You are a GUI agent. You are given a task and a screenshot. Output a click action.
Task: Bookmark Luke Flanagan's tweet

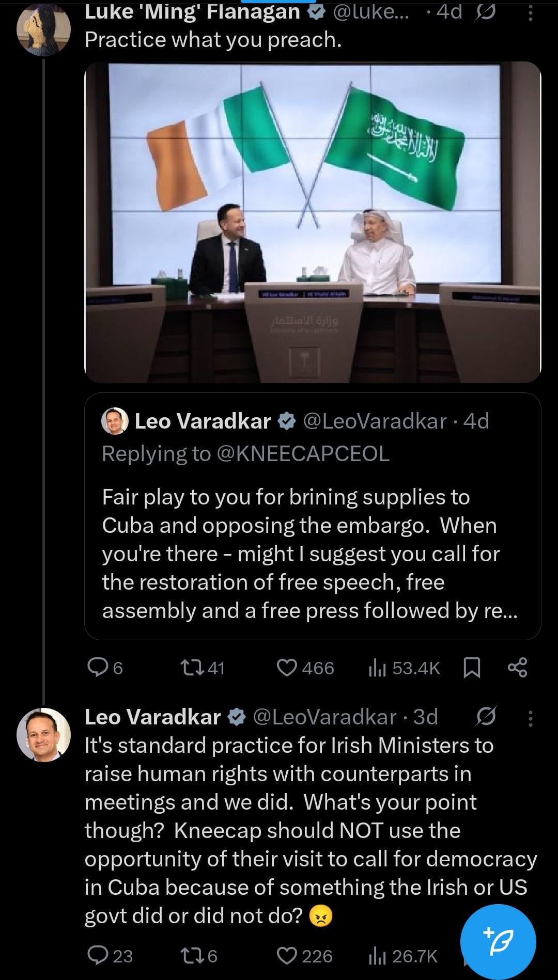[x=472, y=668]
